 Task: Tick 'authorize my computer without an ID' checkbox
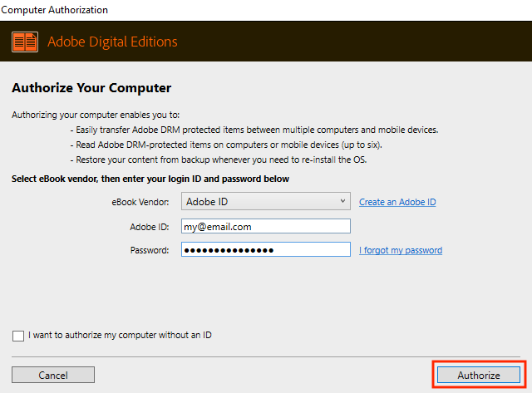pos(18,336)
